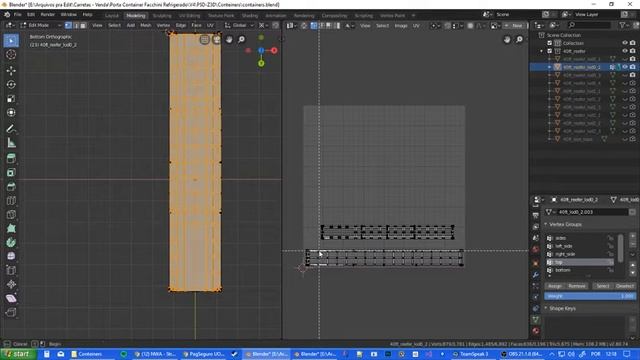640x360 pixels.
Task: Select the Transform tool
Action: point(11,112)
